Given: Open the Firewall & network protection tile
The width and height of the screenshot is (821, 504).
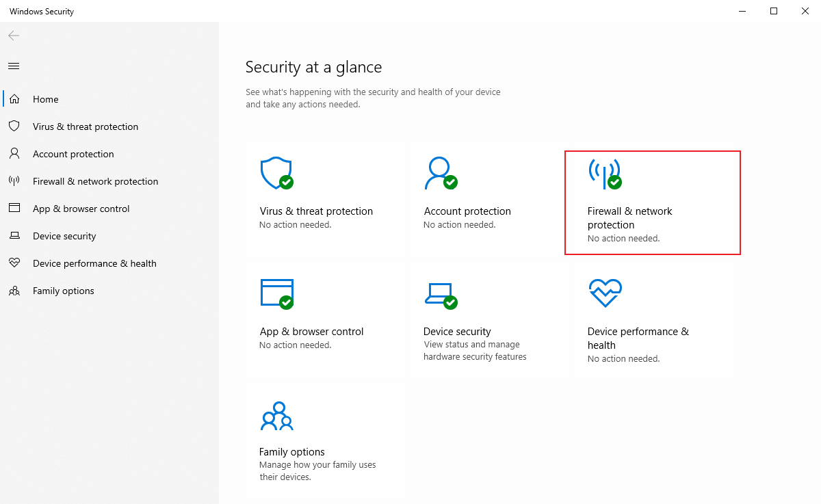Looking at the screenshot, I should point(652,202).
